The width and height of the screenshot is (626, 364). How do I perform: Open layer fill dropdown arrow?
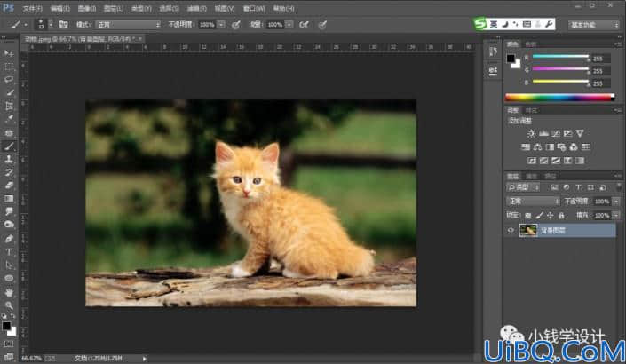point(616,216)
